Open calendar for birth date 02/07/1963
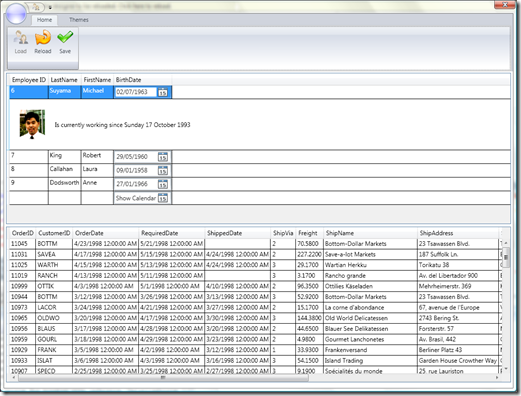The height and width of the screenshot is (396, 521). (x=163, y=92)
